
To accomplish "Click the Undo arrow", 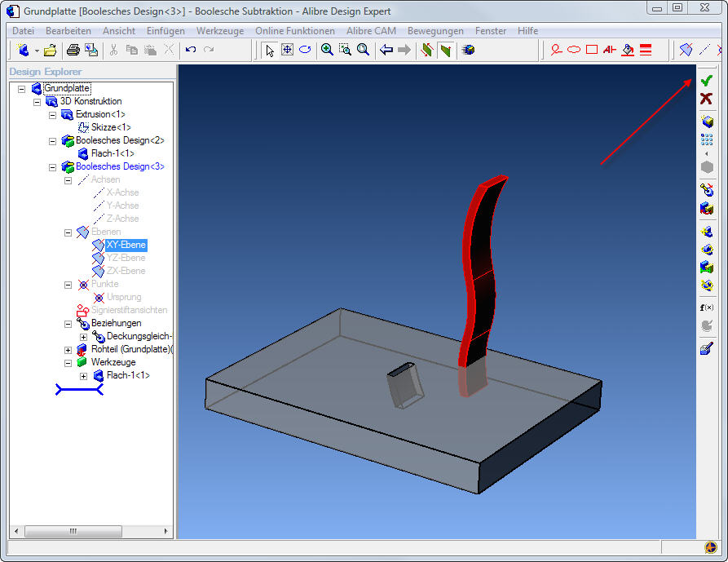I will tap(191, 50).
